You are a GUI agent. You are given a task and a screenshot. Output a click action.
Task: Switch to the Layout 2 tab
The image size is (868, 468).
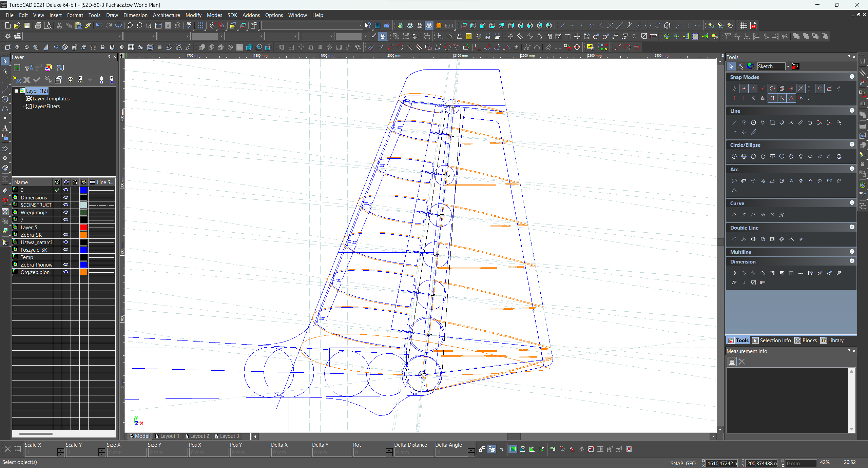(x=197, y=436)
